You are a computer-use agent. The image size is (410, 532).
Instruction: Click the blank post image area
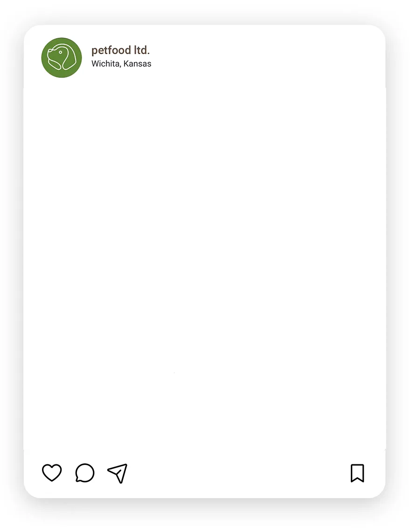click(205, 269)
